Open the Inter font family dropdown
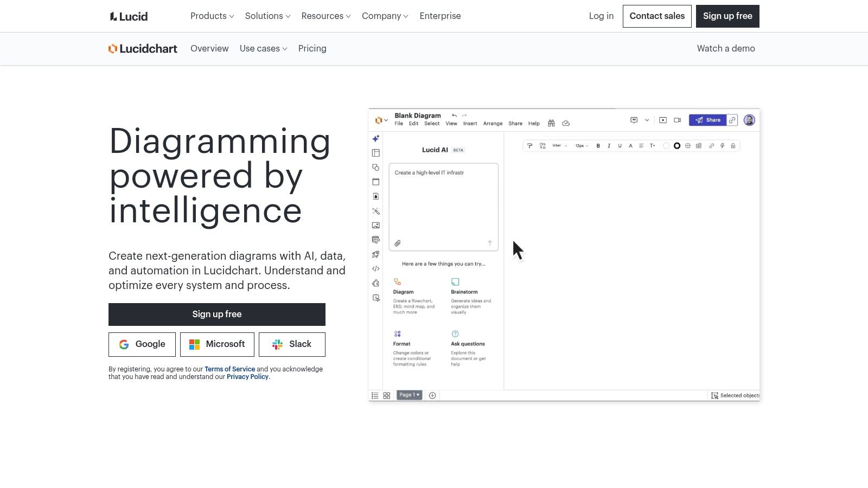868x488 pixels. (x=559, y=145)
